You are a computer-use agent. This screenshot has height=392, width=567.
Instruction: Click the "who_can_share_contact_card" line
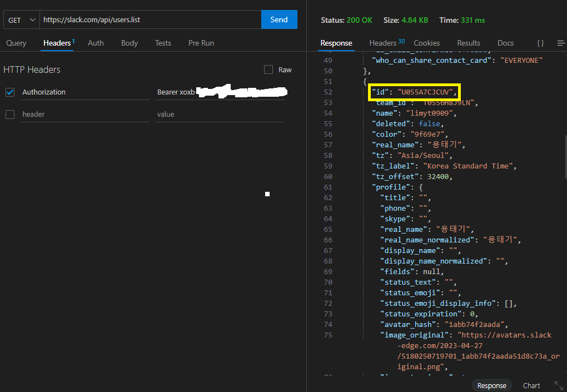coord(457,61)
